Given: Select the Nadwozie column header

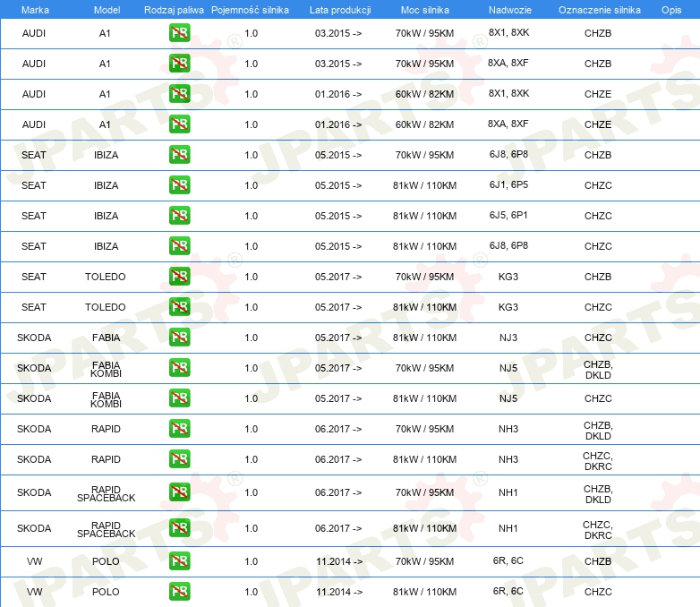Looking at the screenshot, I should tap(508, 9).
